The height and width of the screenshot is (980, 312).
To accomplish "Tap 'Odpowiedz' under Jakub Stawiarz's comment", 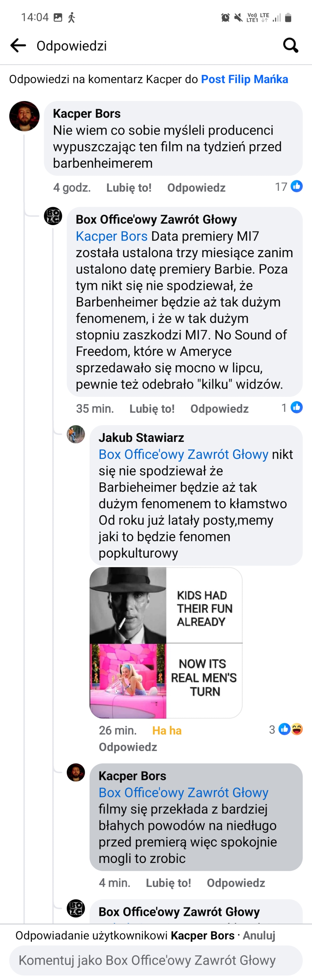I will 128,747.
